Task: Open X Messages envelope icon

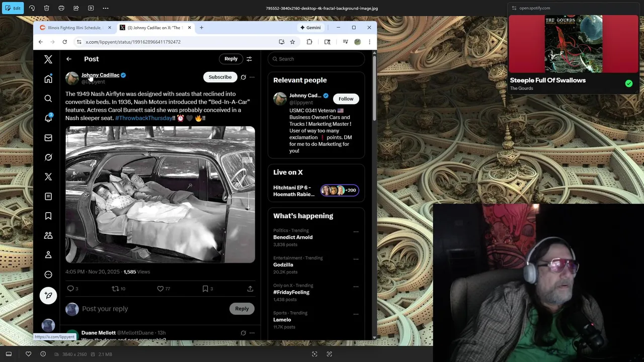Action: click(x=48, y=138)
